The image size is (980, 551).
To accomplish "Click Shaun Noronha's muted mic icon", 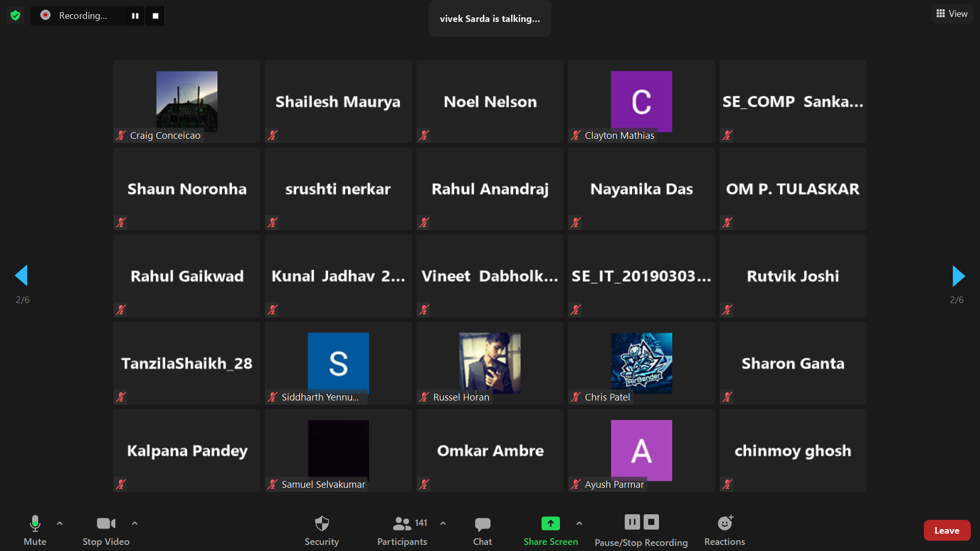I will pos(121,222).
